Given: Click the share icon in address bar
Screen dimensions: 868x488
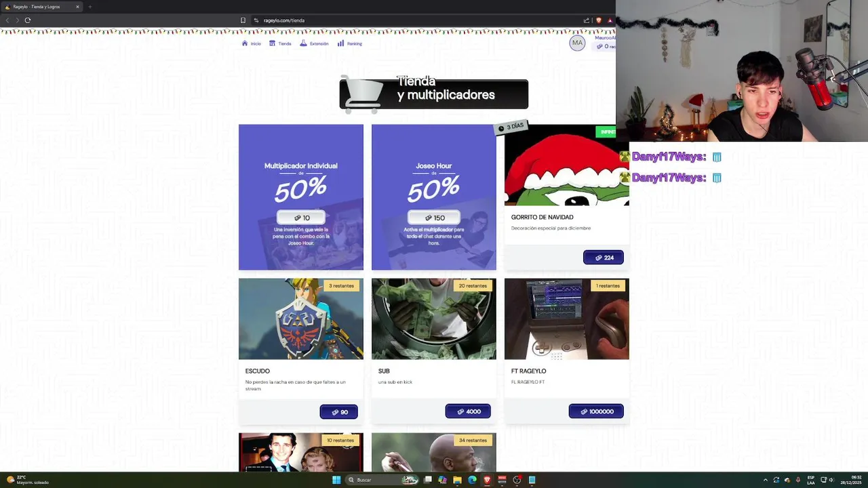Looking at the screenshot, I should pos(587,20).
